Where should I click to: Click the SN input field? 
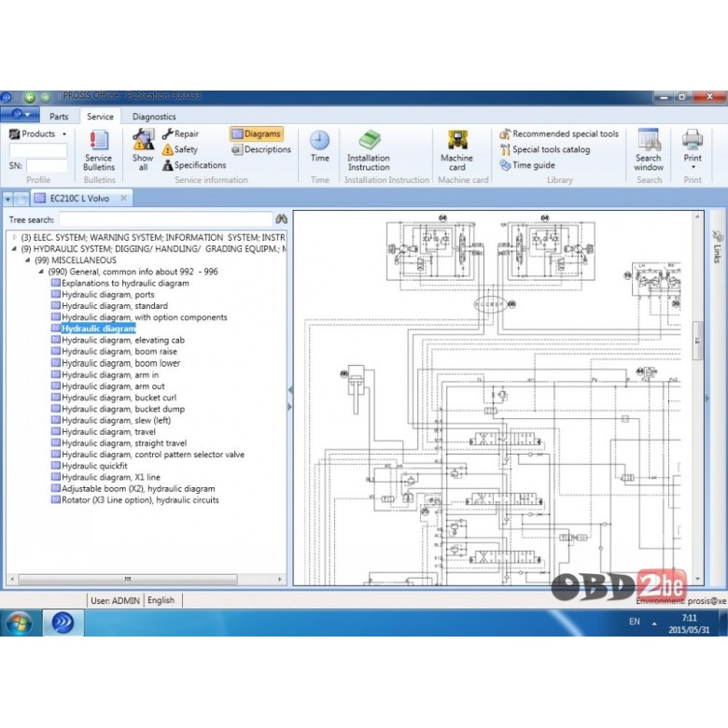(47, 166)
